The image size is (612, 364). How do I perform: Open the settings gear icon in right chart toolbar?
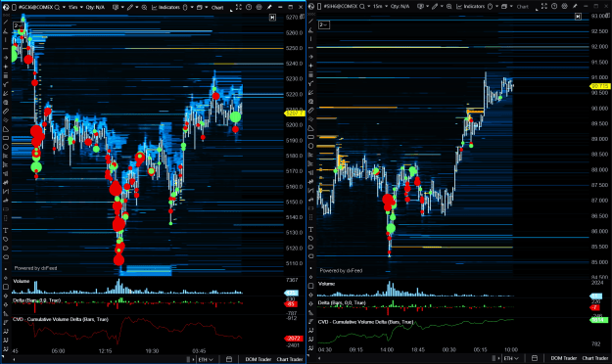coord(564,6)
